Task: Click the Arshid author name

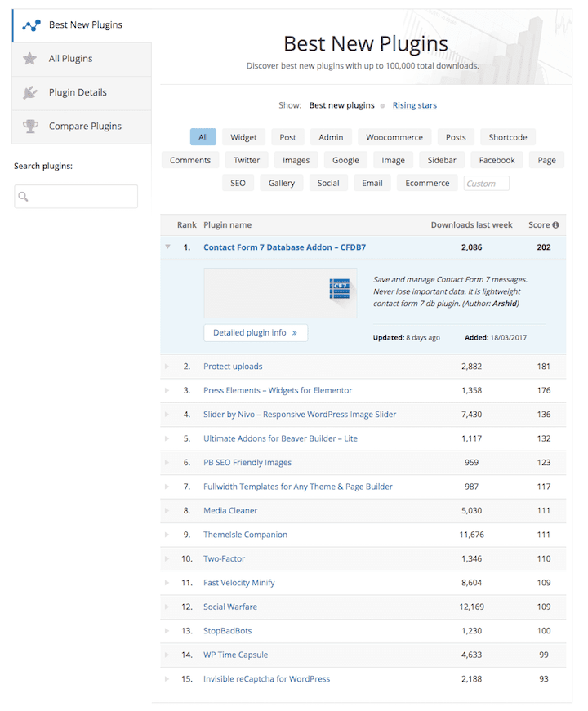Action: point(505,304)
